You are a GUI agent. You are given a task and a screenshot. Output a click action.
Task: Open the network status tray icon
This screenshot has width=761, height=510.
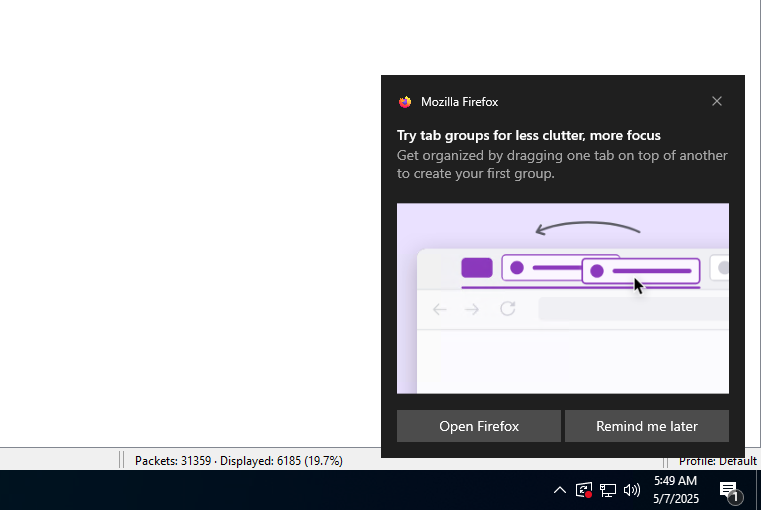(x=608, y=490)
